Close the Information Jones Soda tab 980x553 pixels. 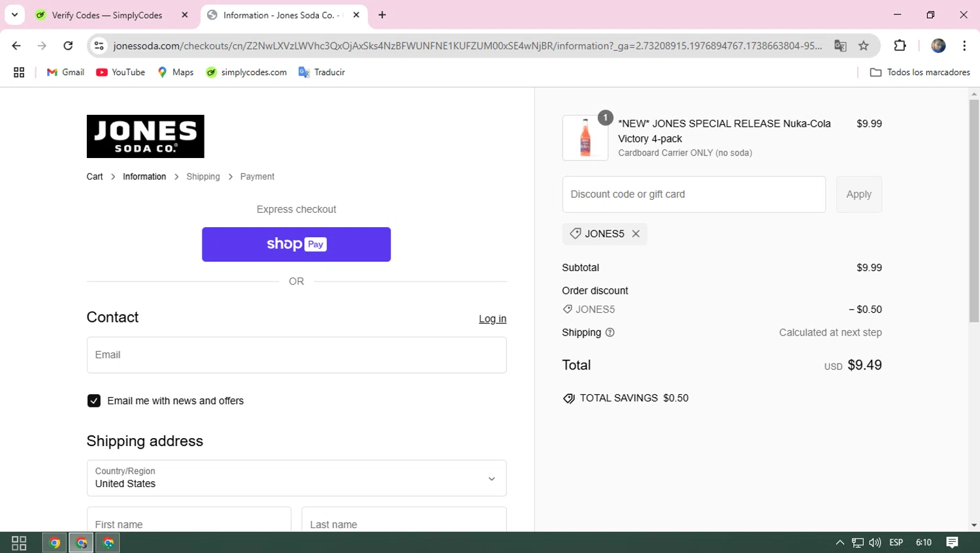[356, 15]
